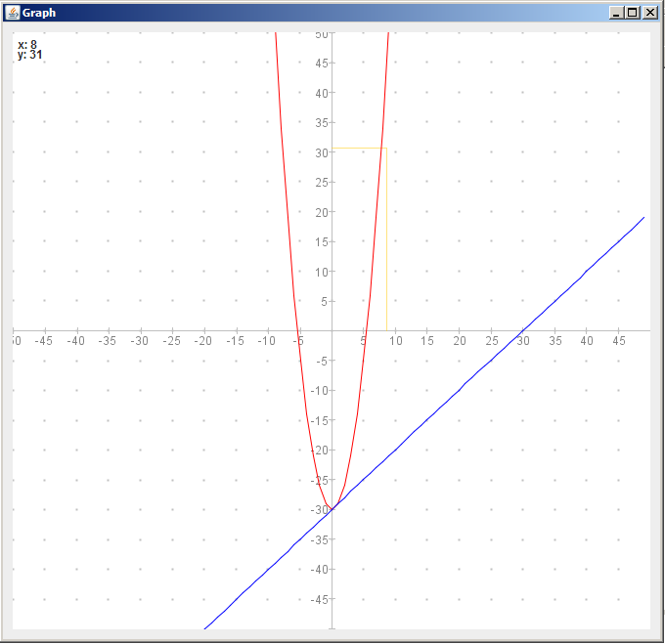Viewport: 665px width, 644px height.
Task: Click the '5' label on the vertical axis
Action: pos(325,302)
